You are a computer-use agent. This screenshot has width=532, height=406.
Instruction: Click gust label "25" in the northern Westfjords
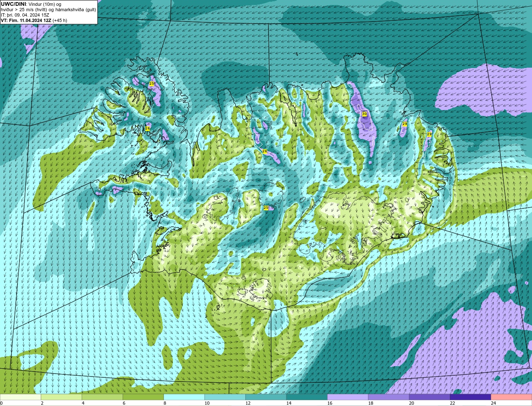[x=151, y=83]
